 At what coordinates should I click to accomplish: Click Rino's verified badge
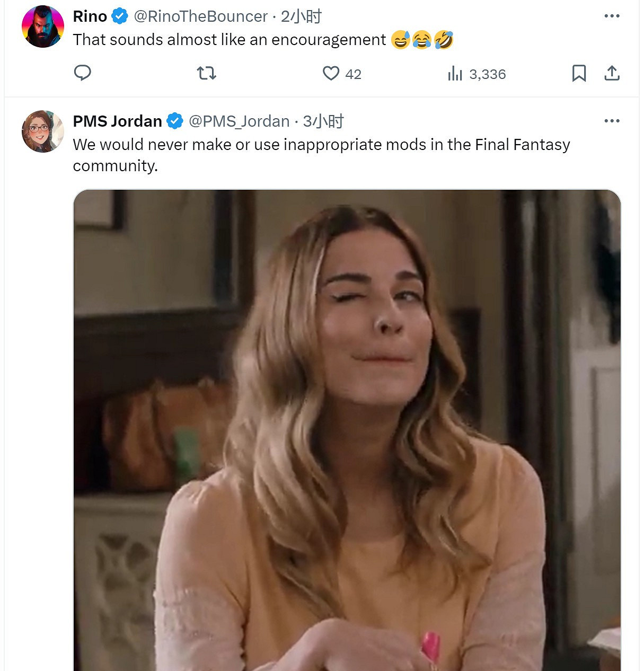point(120,16)
